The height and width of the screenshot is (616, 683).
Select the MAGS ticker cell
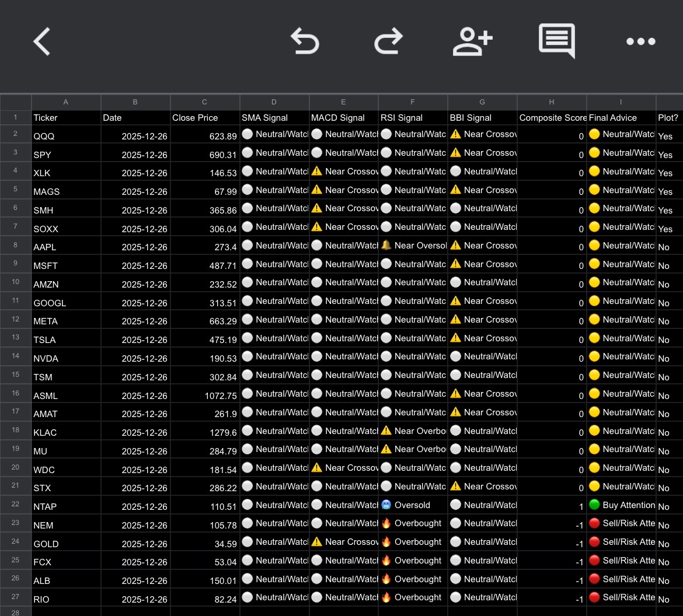[x=66, y=190]
